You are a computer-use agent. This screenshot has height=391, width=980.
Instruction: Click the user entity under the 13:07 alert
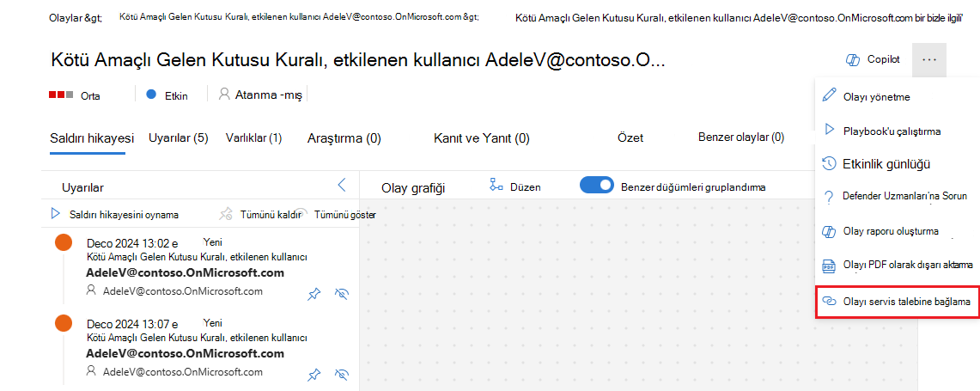(175, 371)
